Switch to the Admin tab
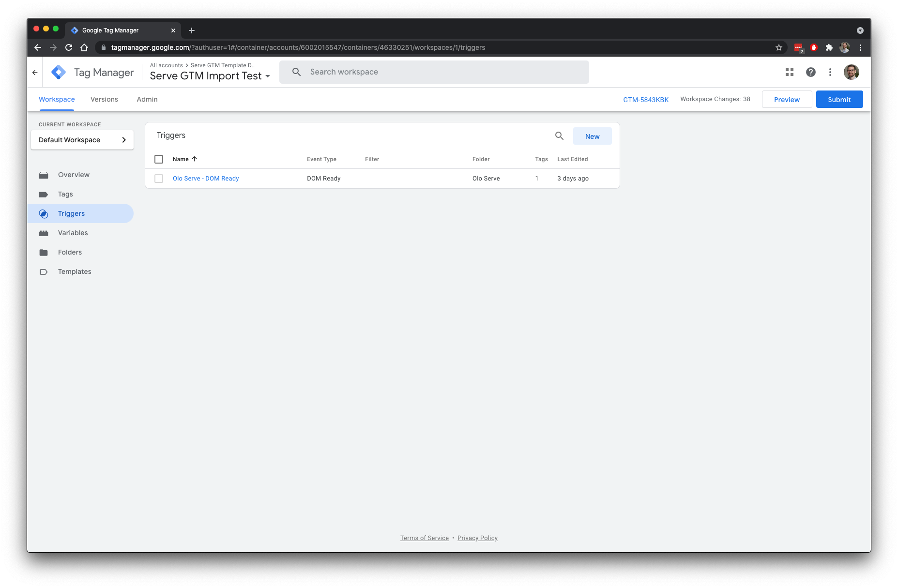898x588 pixels. [147, 99]
